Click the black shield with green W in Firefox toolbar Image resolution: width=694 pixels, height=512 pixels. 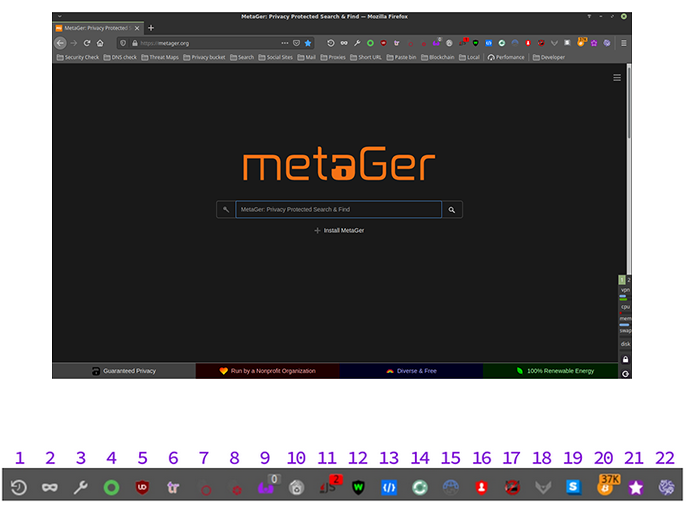click(476, 43)
